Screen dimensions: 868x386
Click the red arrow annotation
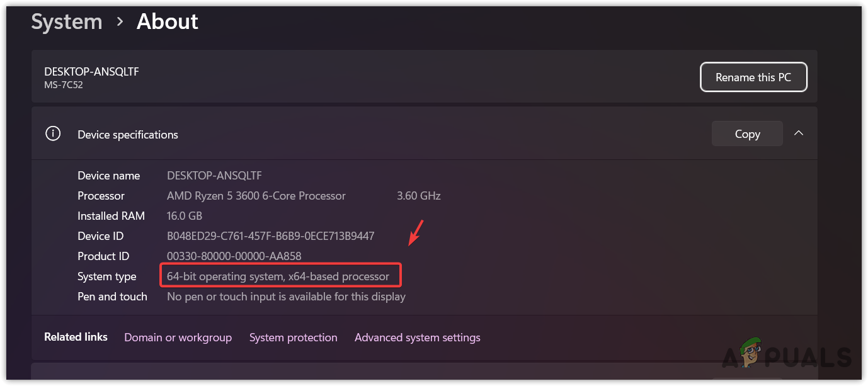[416, 233]
